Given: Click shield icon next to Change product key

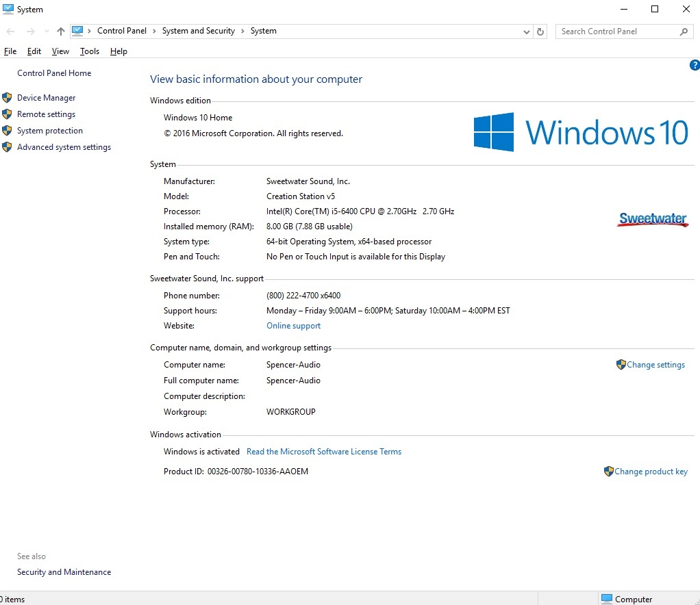Looking at the screenshot, I should [x=608, y=471].
